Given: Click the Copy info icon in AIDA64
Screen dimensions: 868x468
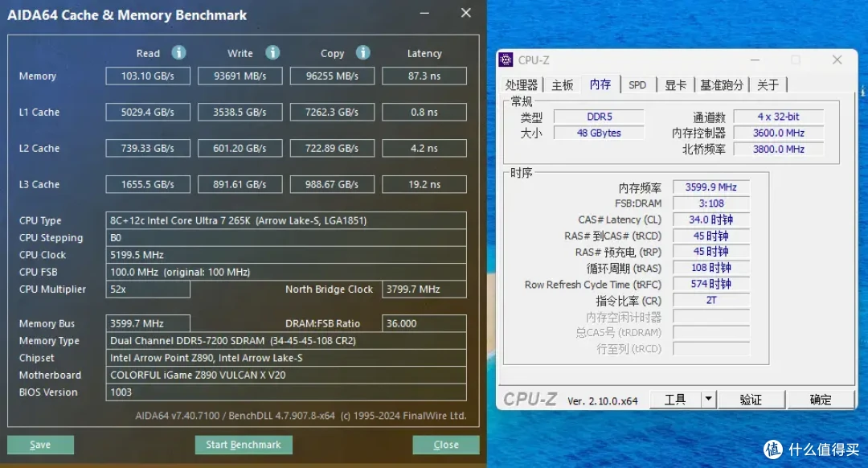Looking at the screenshot, I should [362, 52].
